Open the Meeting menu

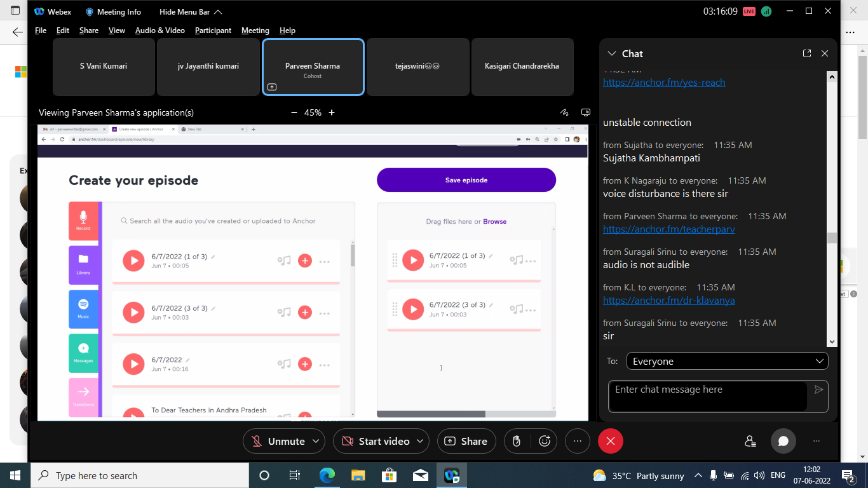pyautogui.click(x=255, y=30)
